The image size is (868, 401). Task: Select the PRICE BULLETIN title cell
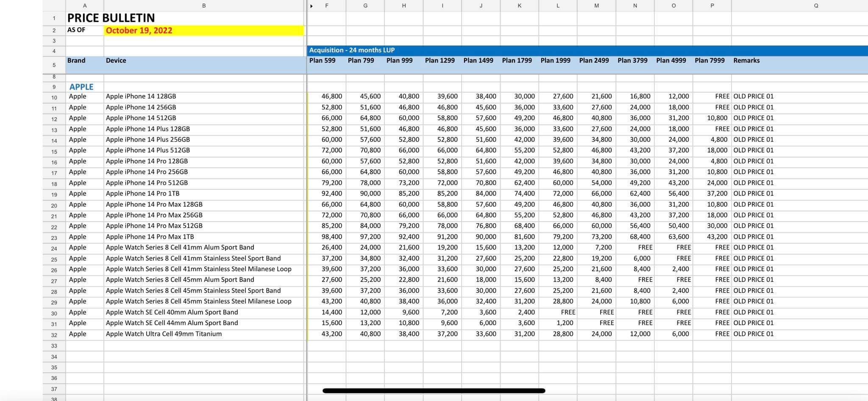click(x=111, y=18)
